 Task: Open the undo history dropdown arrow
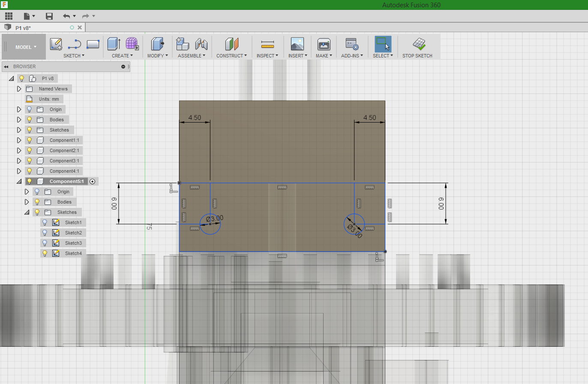pos(74,16)
